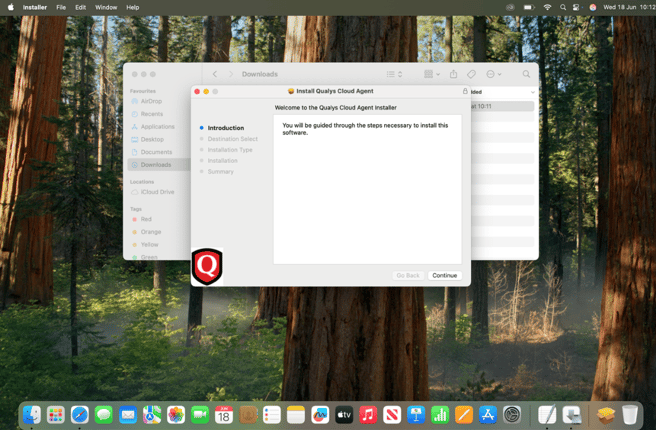This screenshot has height=430, width=656.
Task: Open Notes from the Dock
Action: point(296,415)
